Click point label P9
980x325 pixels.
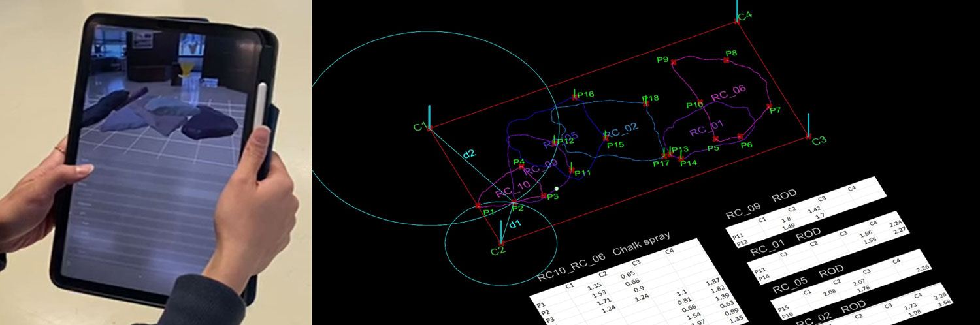click(662, 60)
